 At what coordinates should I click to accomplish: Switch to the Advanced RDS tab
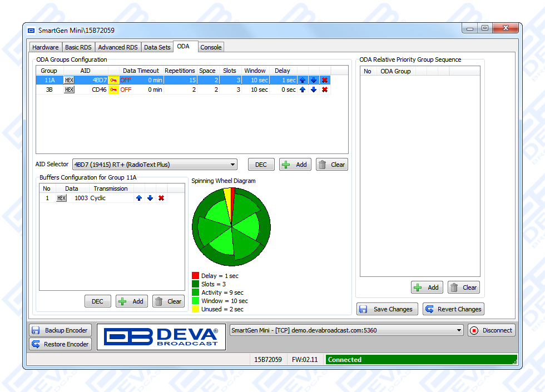point(117,47)
